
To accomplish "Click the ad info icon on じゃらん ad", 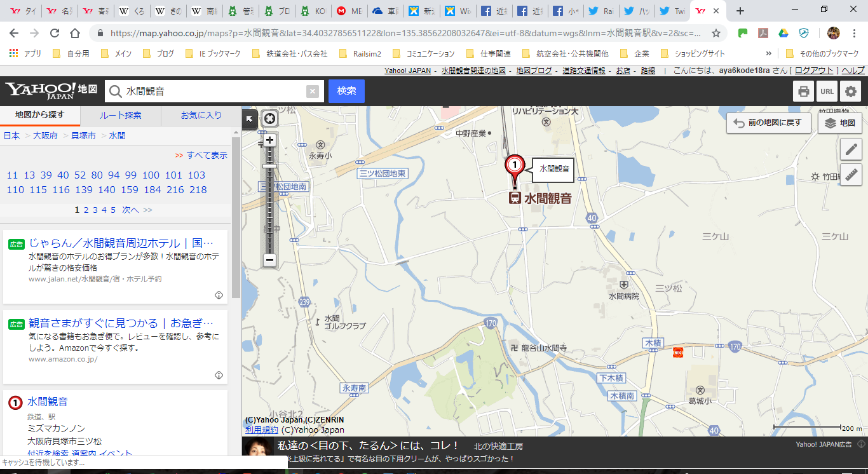I will pyautogui.click(x=219, y=295).
